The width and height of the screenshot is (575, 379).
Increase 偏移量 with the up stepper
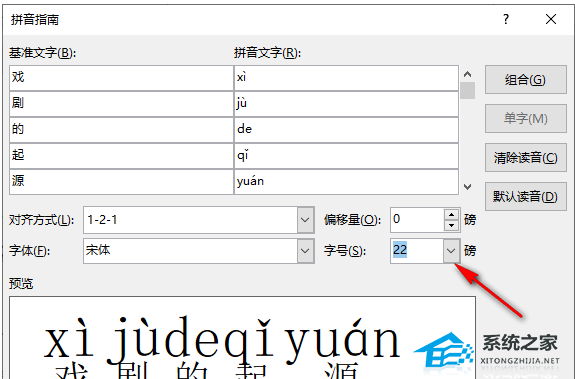point(451,214)
